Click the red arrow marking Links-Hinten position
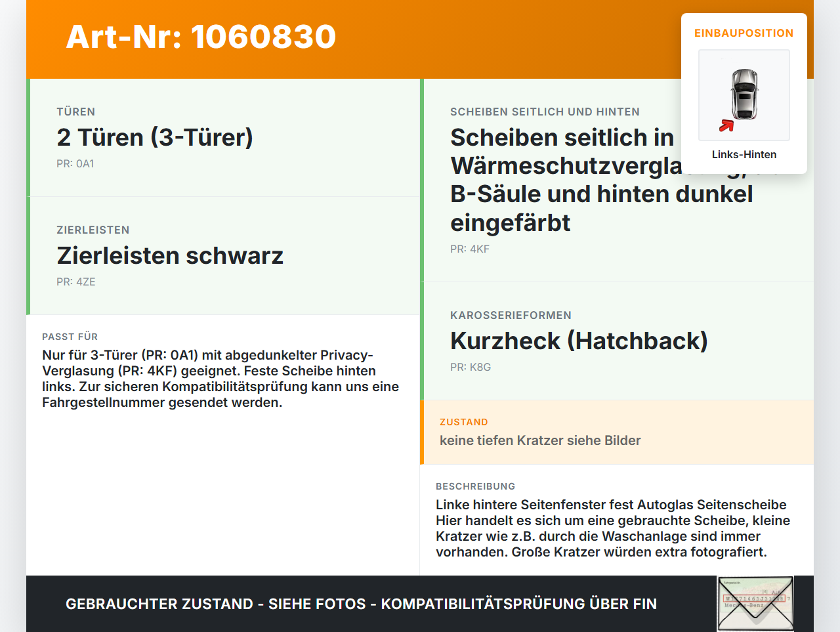The width and height of the screenshot is (840, 632). (x=726, y=125)
